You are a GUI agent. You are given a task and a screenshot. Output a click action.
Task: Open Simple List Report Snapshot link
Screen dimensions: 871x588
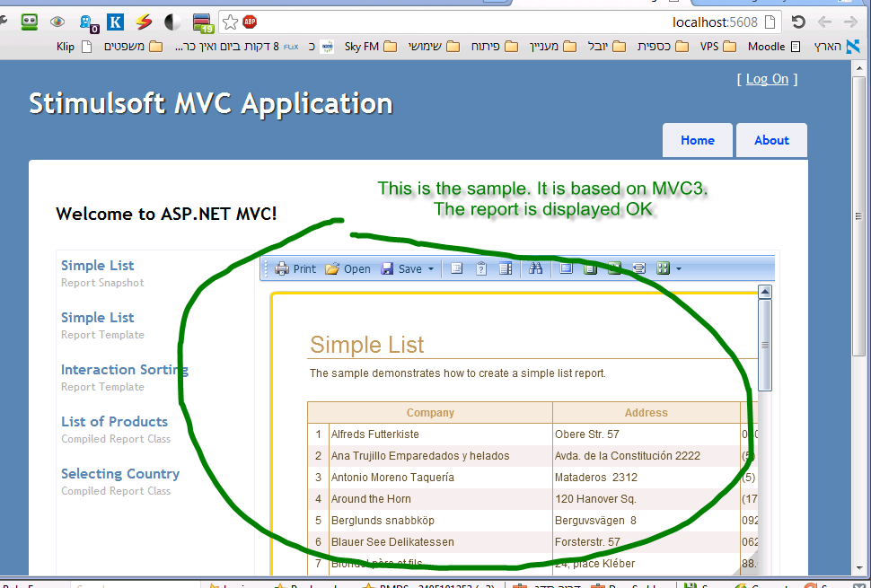tap(98, 266)
